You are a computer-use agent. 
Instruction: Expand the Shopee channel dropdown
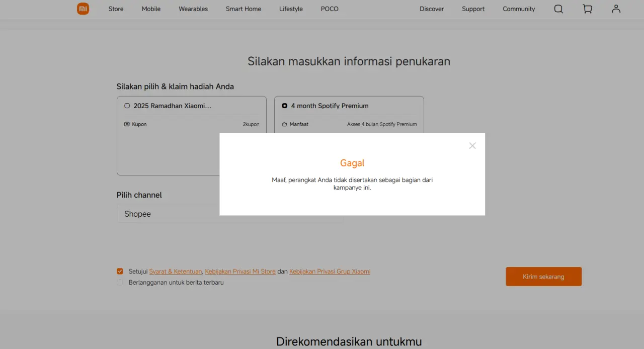coord(230,214)
